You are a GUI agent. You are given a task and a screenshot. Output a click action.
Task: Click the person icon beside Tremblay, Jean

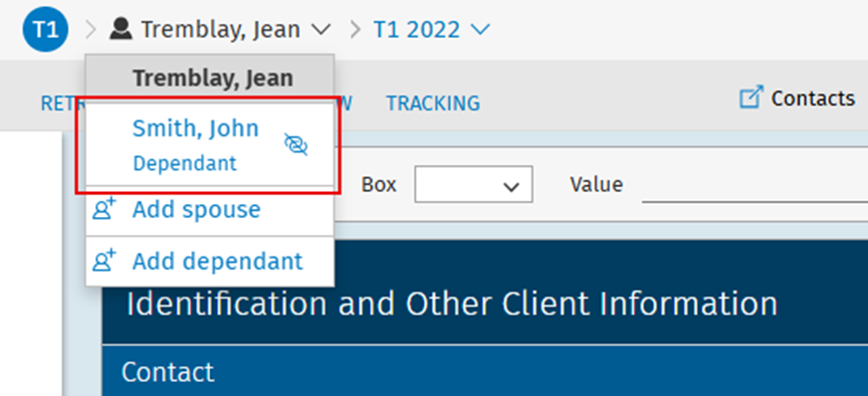pyautogui.click(x=120, y=29)
